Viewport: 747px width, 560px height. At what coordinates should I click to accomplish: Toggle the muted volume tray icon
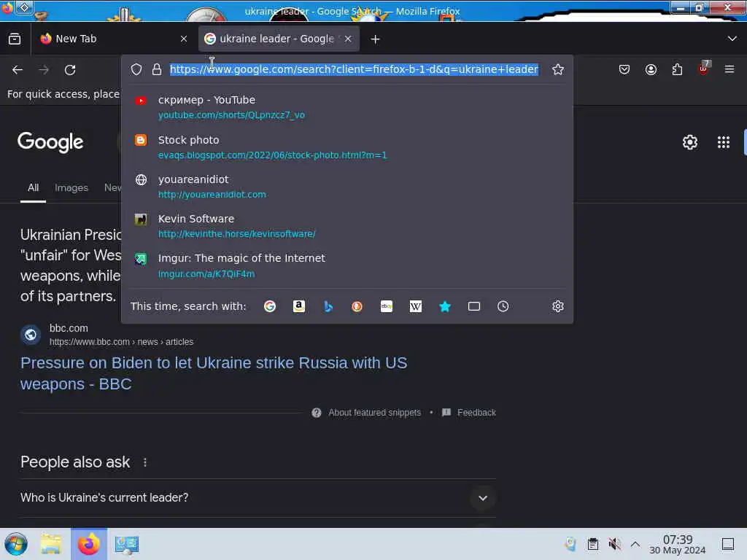pos(614,544)
